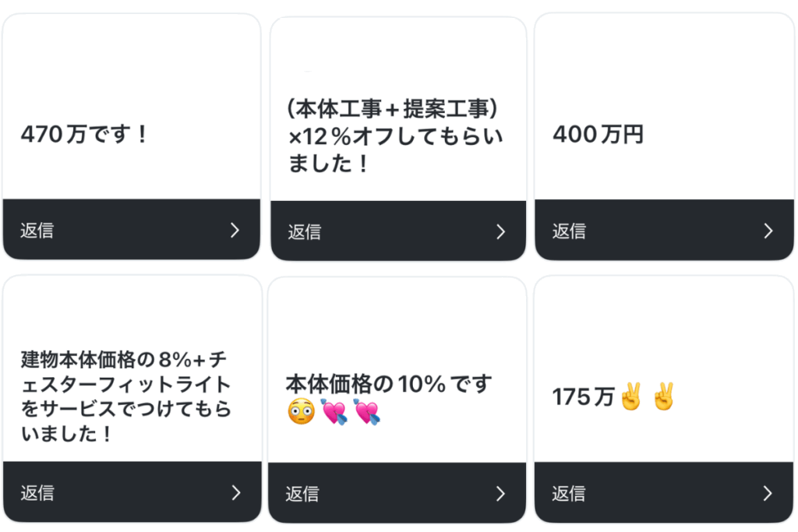The width and height of the screenshot is (798, 532).
Task: Select the 470万です! response text
Action: (84, 134)
